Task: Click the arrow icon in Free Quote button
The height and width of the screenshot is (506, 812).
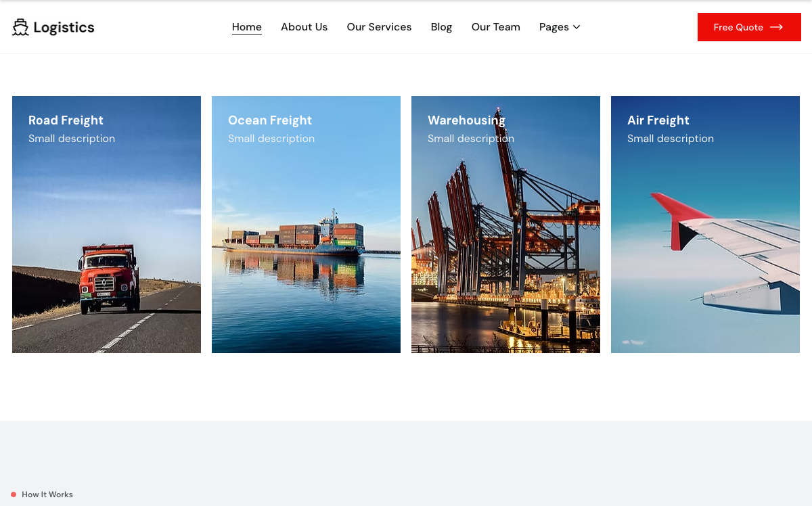Action: 776,27
